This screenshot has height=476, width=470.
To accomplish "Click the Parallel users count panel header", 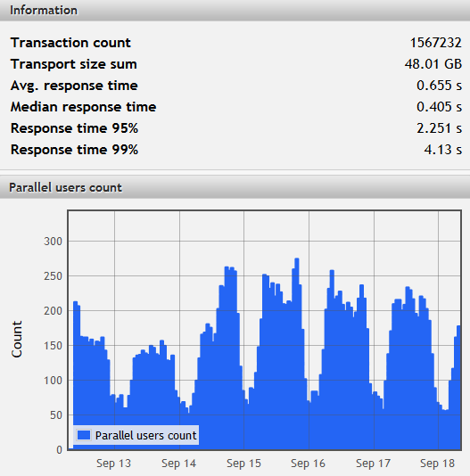I will [235, 187].
